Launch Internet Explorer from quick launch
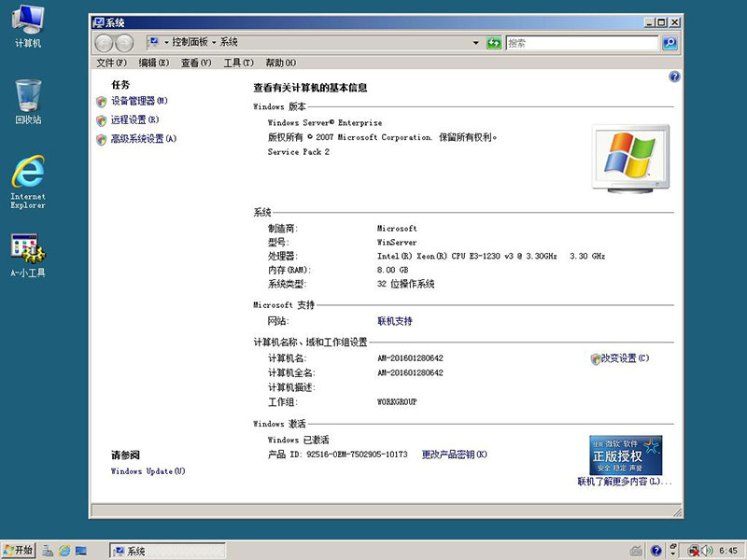The image size is (747, 560). point(64,551)
